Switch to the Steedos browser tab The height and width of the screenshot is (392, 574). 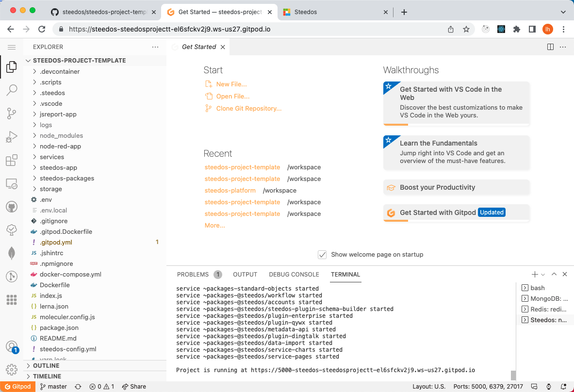(x=335, y=12)
